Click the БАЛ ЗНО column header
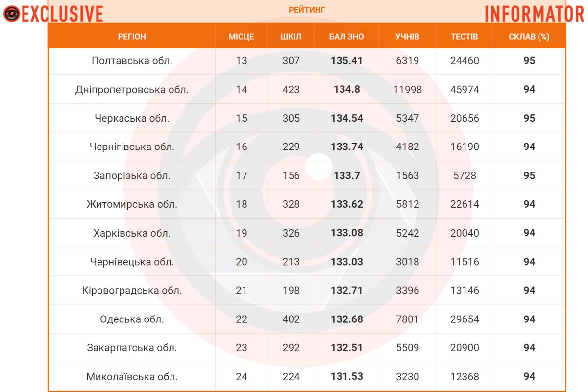The height and width of the screenshot is (392, 588). [x=346, y=37]
